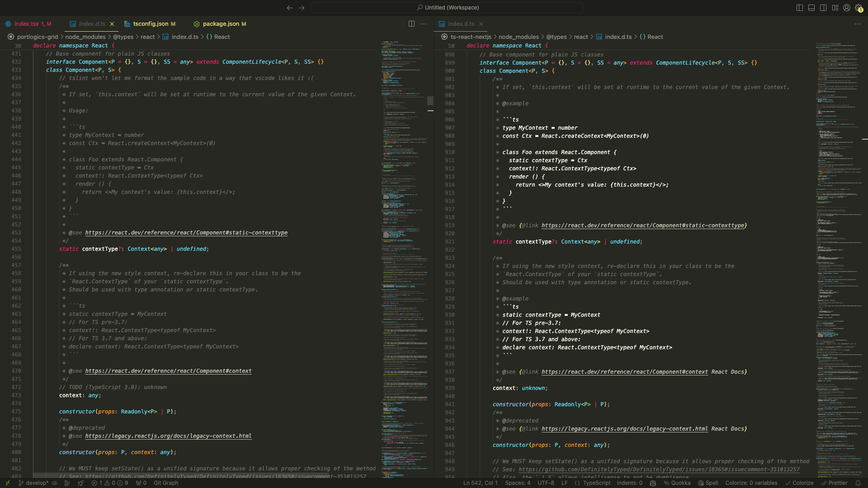868x488 pixels.
Task: Click the Untitled (Workspace) command center search
Action: tap(447, 8)
